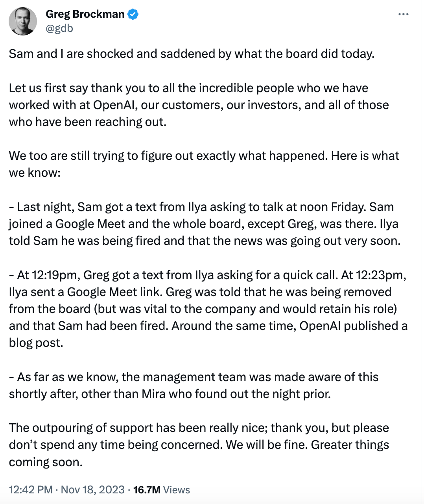
Task: Select the bullet beginning "As far as we know"
Action: 194,385
